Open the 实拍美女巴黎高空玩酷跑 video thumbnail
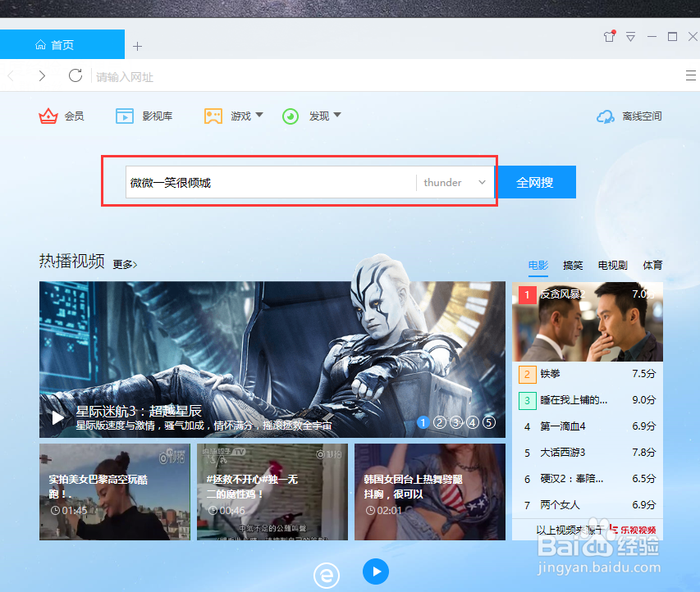The image size is (700, 592). click(x=115, y=492)
